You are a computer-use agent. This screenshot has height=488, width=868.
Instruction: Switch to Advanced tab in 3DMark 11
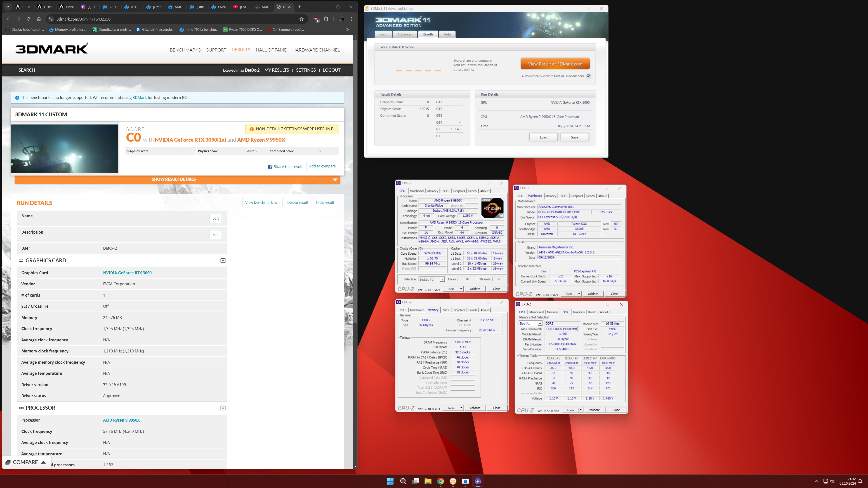point(405,34)
